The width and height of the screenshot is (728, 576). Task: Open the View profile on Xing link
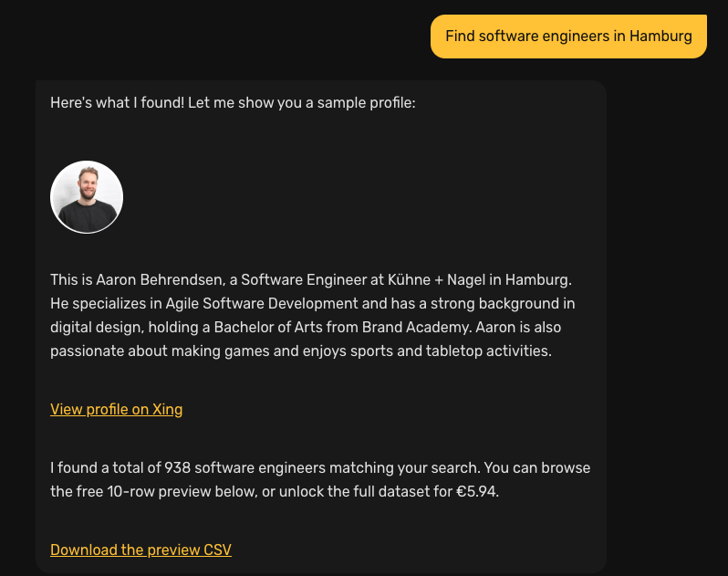click(116, 409)
